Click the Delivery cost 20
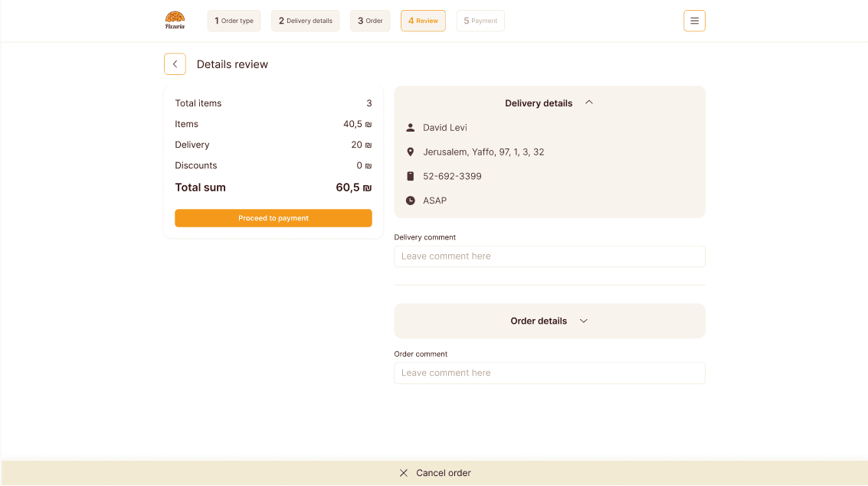The width and height of the screenshot is (868, 486). coord(362,145)
